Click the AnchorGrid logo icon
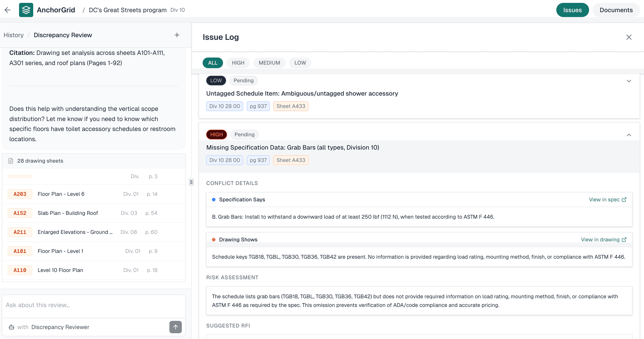 26,10
